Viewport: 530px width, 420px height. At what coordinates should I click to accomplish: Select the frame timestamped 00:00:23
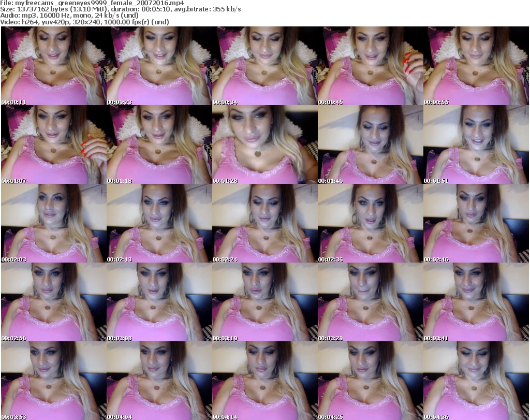pyautogui.click(x=159, y=66)
